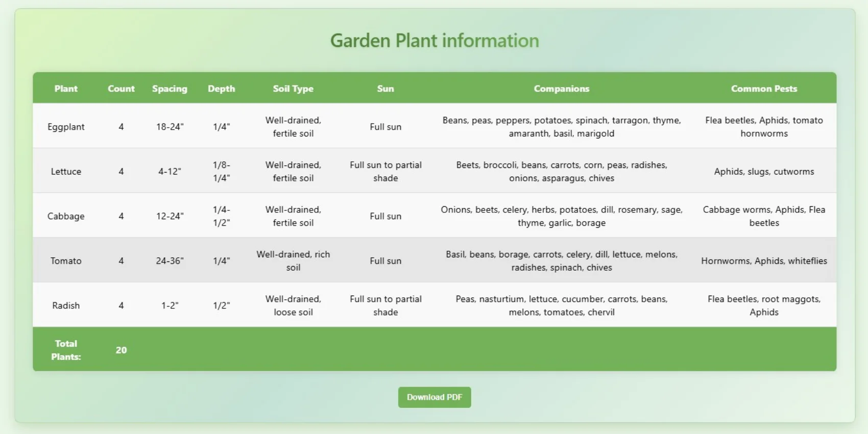This screenshot has width=868, height=434.
Task: Click Eggplant companions starting 'Beans, peas, peppers'
Action: coord(562,127)
